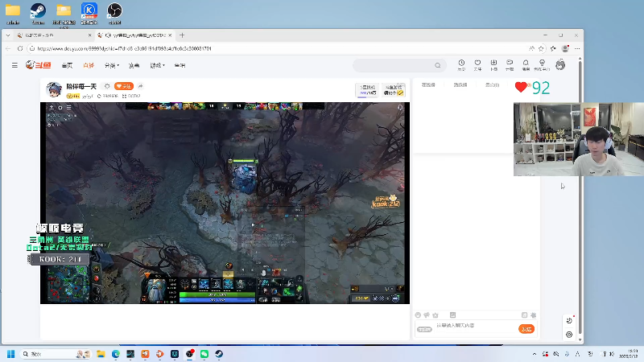The image size is (644, 362).
Task: Click the chat box icon left of gear
Action: [525, 315]
